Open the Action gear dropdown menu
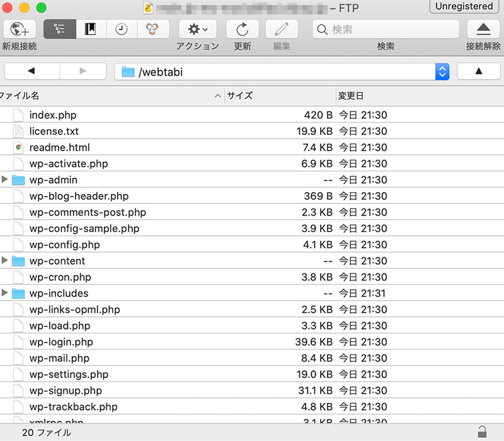This screenshot has width=504, height=441. pyautogui.click(x=197, y=29)
